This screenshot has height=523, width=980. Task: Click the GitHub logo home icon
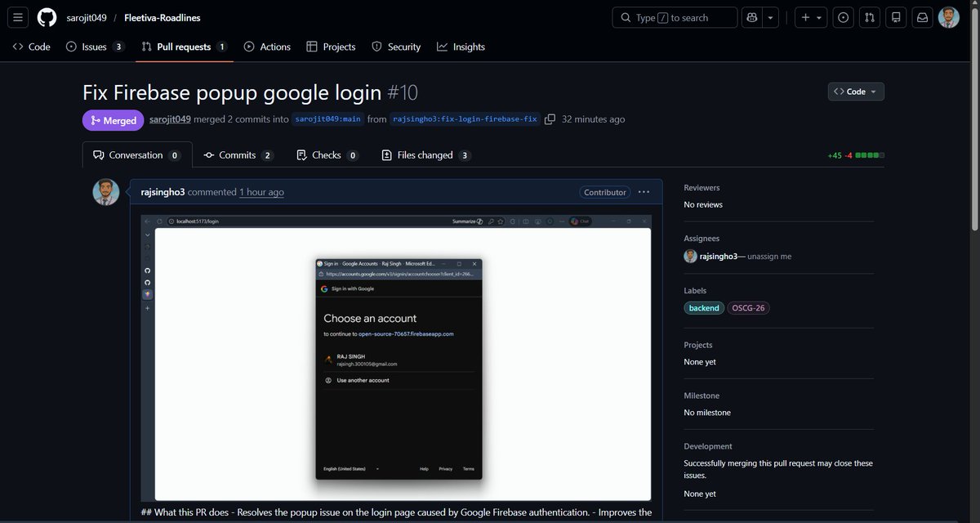47,17
